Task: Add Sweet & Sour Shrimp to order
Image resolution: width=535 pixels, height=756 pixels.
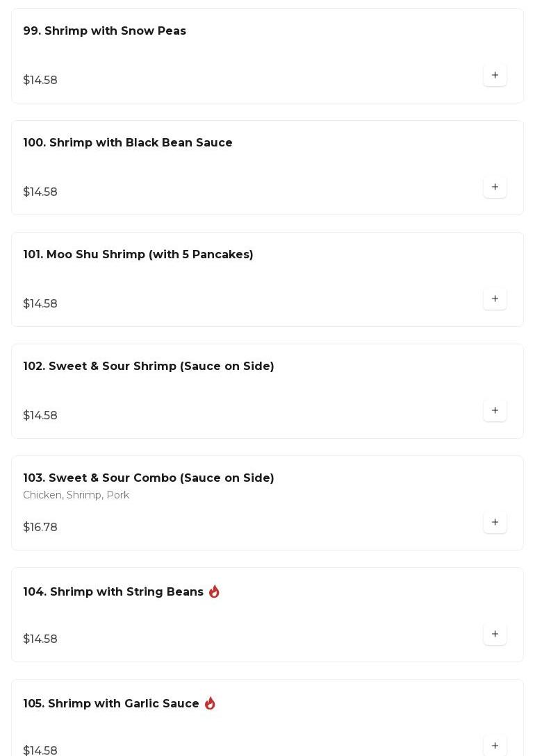Action: click(495, 410)
